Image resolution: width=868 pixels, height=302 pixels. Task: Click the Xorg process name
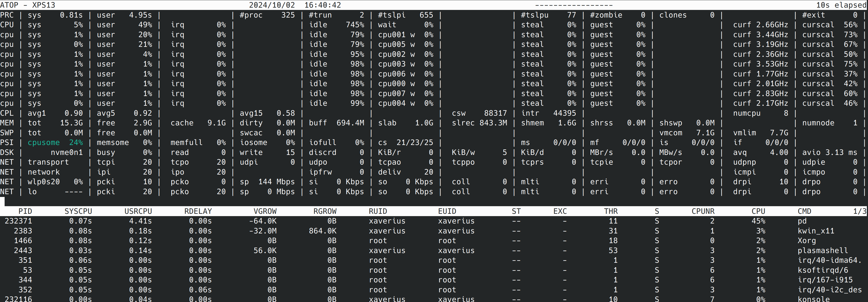point(807,241)
